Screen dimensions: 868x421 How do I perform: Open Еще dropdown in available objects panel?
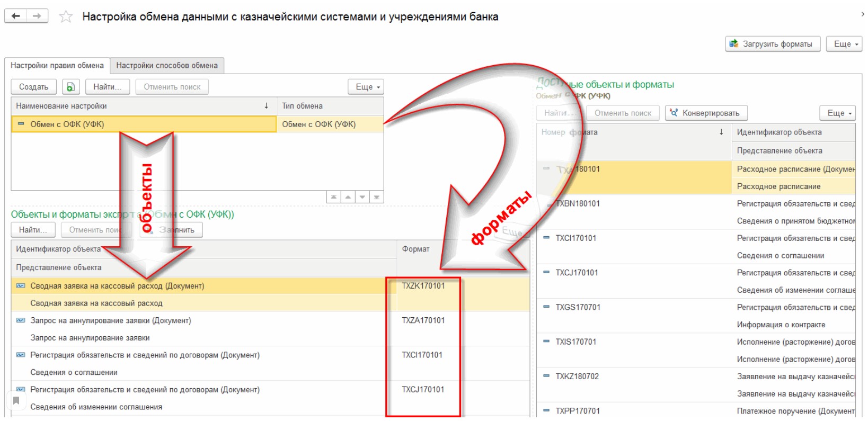[838, 113]
